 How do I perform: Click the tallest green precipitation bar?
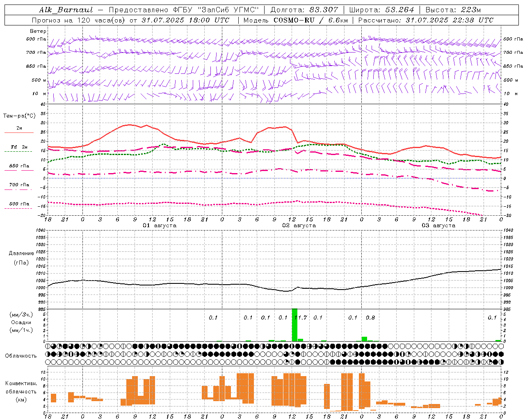coord(294,325)
